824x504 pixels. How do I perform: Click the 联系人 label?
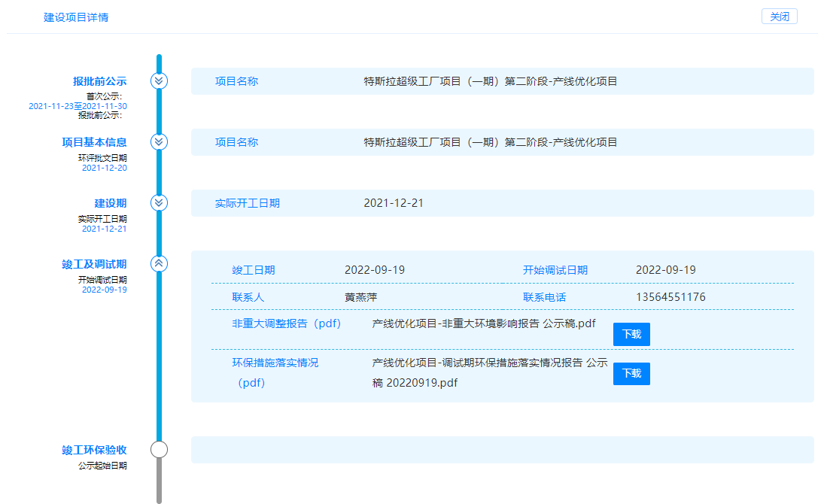(x=248, y=297)
